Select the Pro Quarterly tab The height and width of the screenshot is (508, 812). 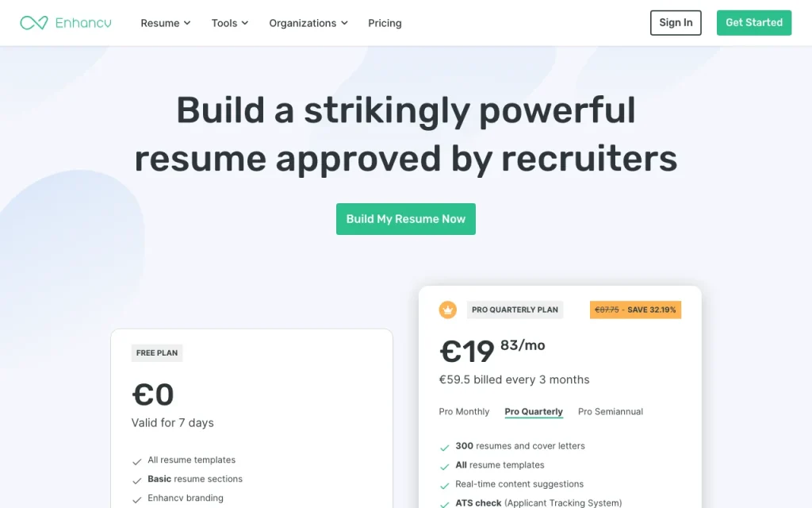click(534, 412)
